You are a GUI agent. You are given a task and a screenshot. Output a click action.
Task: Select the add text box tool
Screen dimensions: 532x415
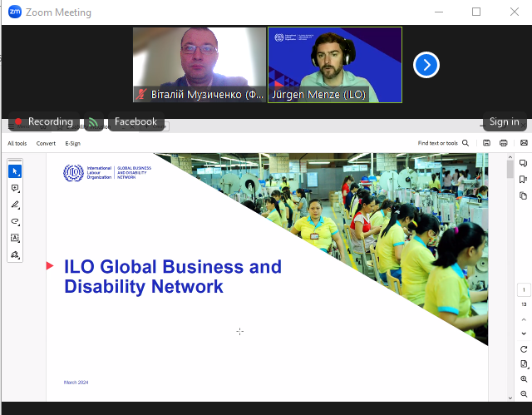pos(15,238)
